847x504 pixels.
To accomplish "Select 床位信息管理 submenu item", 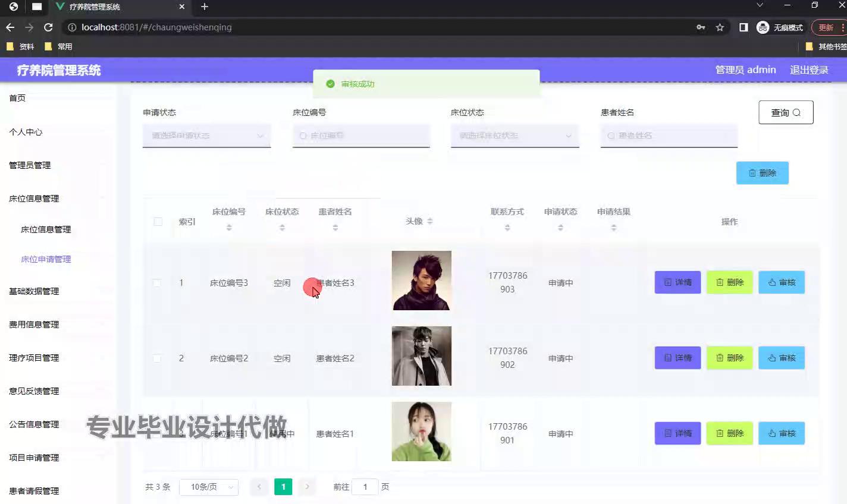I will pos(46,229).
